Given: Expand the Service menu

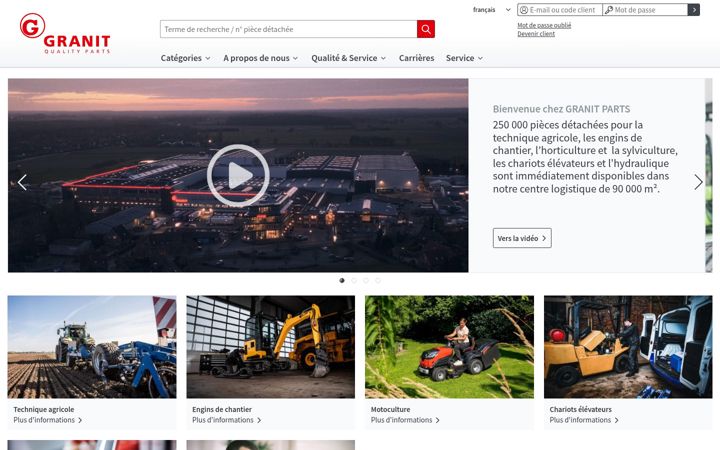Looking at the screenshot, I should (464, 58).
